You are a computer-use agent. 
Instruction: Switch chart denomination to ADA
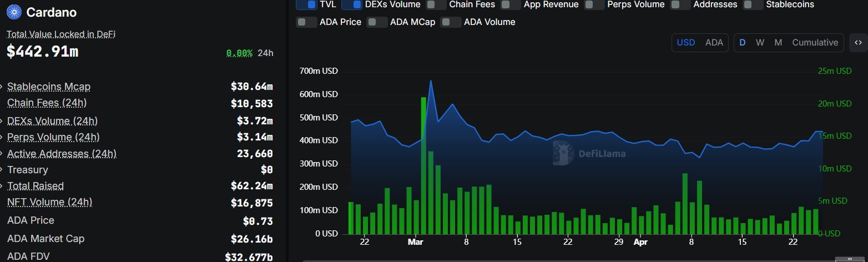click(714, 43)
